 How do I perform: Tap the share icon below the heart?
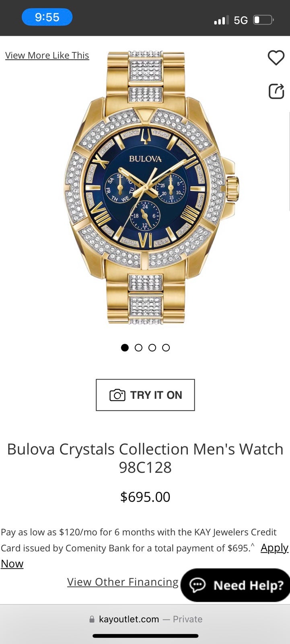click(276, 91)
